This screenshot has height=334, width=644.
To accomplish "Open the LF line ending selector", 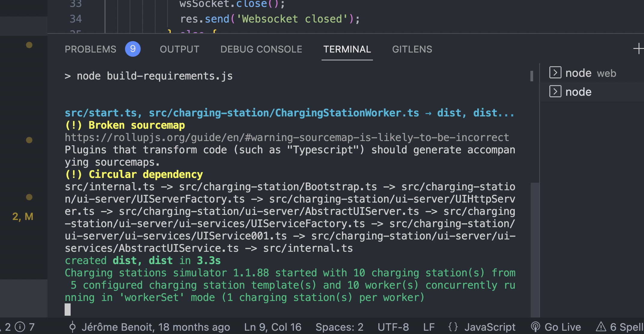I will (429, 327).
